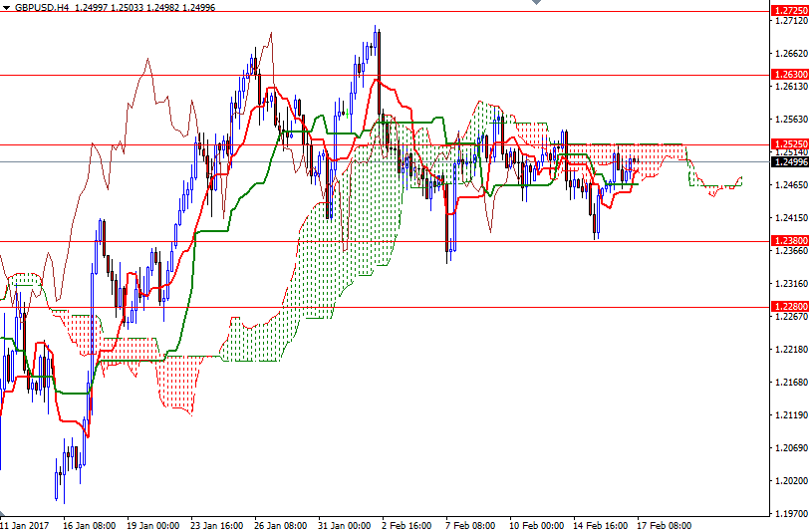Click the 31 Jan 00:00 time label

pyautogui.click(x=344, y=526)
